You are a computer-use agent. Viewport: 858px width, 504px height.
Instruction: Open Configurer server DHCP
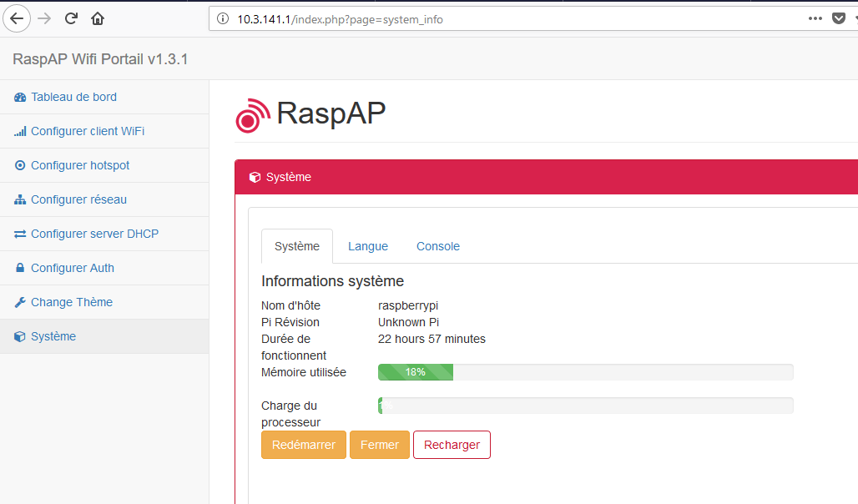[94, 234]
